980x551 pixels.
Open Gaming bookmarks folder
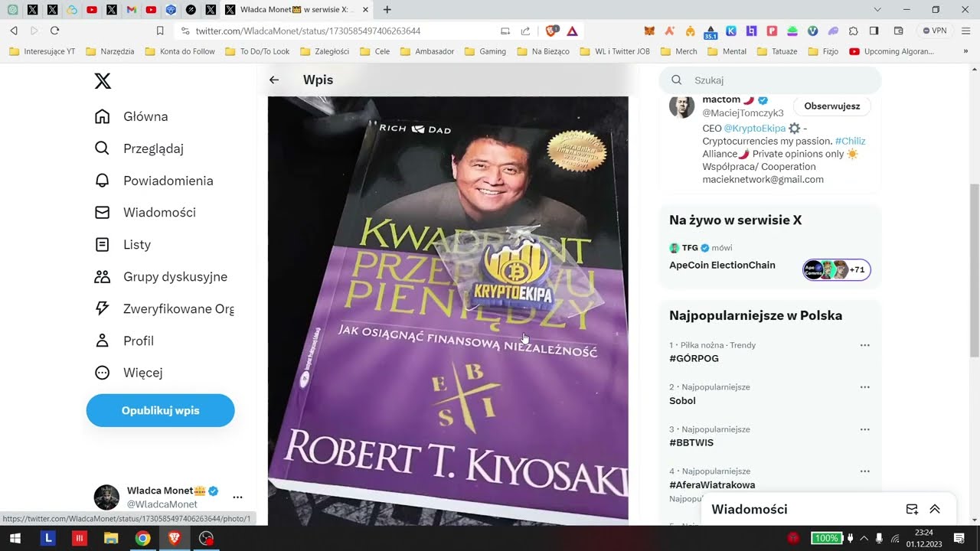click(485, 51)
